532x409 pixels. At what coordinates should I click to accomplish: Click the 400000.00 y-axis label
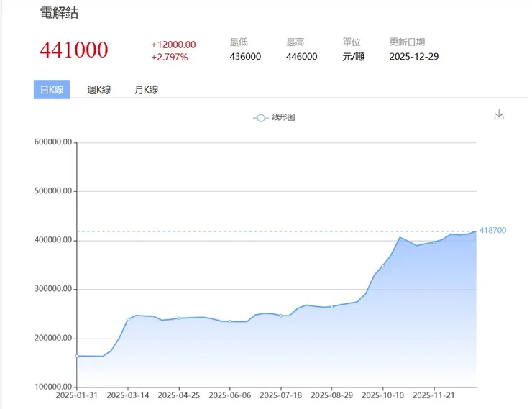point(53,240)
